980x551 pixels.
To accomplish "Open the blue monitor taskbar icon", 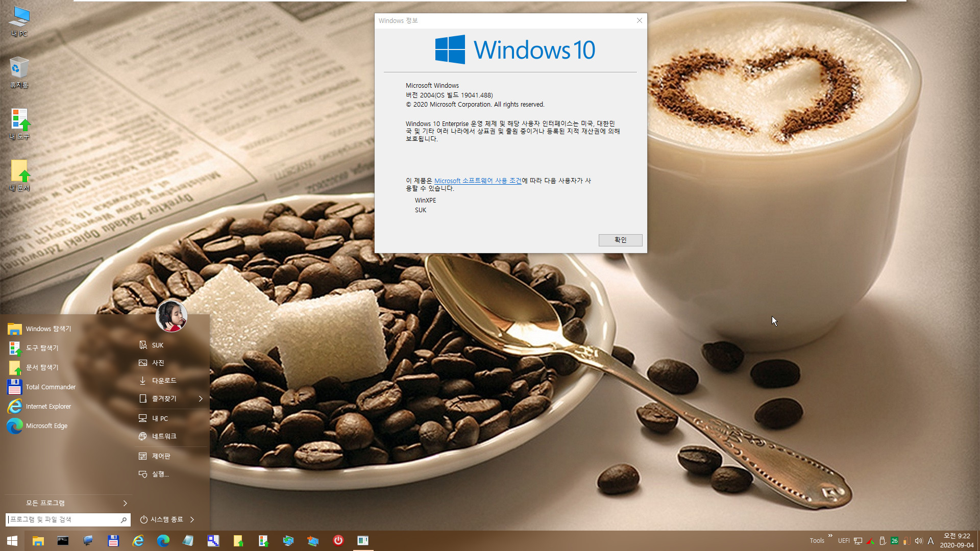I will click(x=88, y=541).
